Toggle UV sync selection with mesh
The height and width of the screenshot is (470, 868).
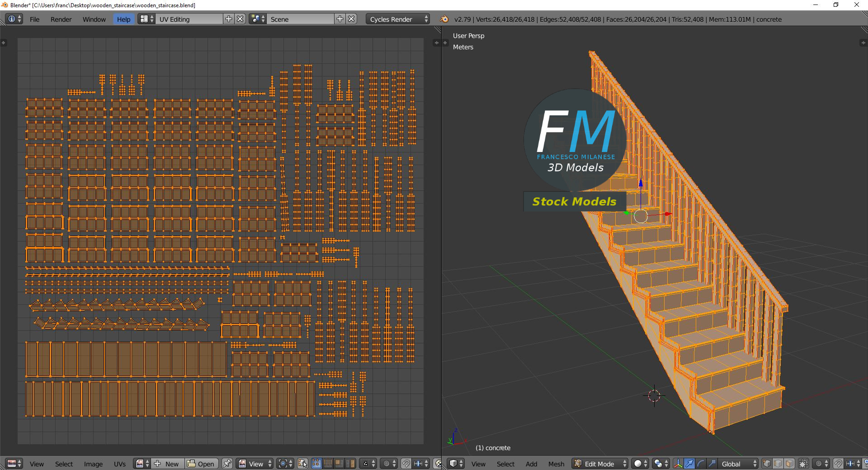point(303,464)
